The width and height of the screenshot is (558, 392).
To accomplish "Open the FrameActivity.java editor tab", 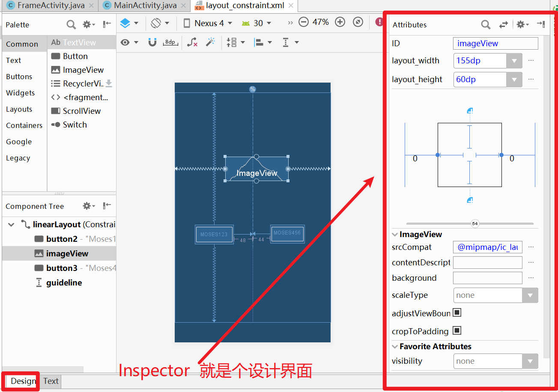I will click(x=51, y=6).
